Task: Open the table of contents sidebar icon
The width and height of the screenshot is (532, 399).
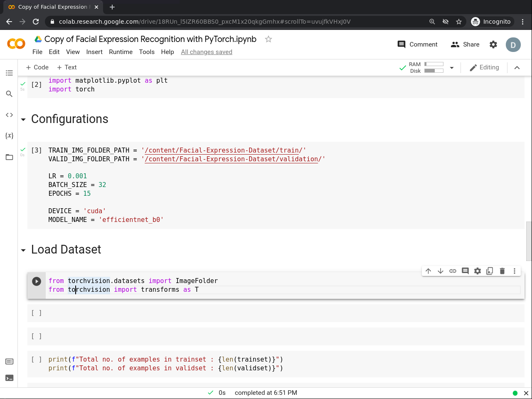Action: 9,73
